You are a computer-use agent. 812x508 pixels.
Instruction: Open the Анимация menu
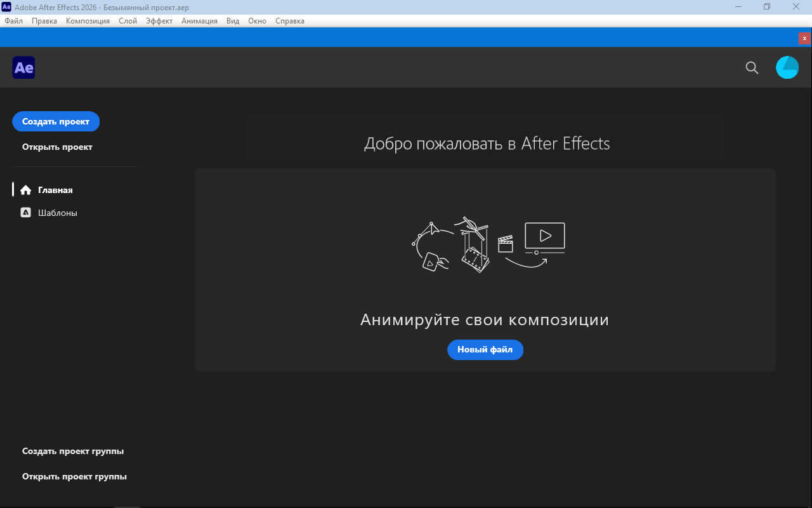coord(199,21)
